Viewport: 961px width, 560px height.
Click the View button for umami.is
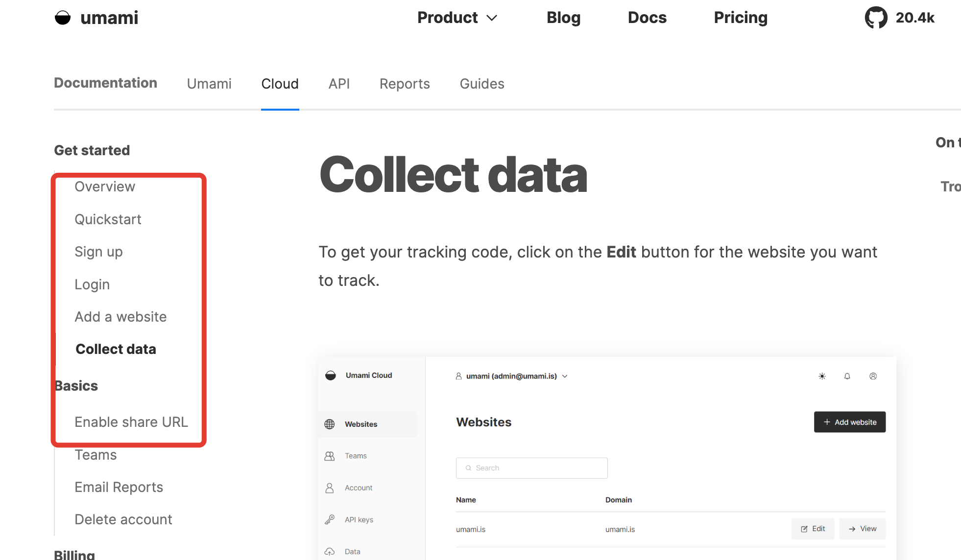(x=862, y=529)
